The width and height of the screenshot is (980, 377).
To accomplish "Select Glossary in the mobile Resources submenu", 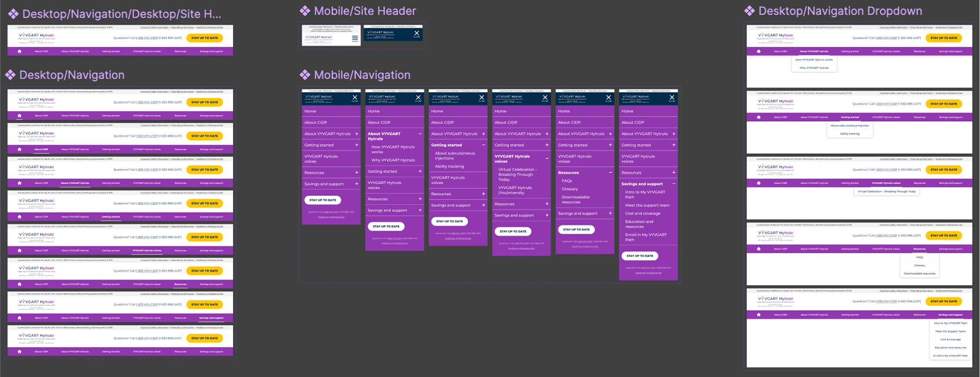I will pos(570,189).
